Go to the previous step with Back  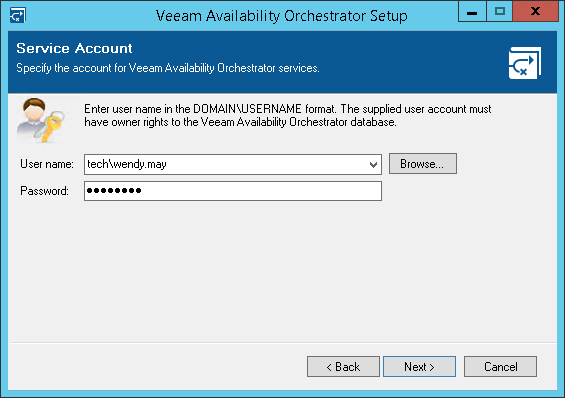pyautogui.click(x=343, y=367)
